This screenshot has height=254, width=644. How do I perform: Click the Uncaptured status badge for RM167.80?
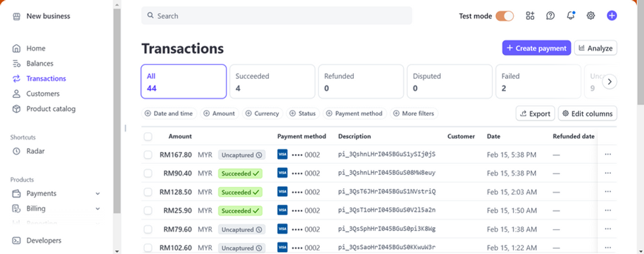point(241,155)
